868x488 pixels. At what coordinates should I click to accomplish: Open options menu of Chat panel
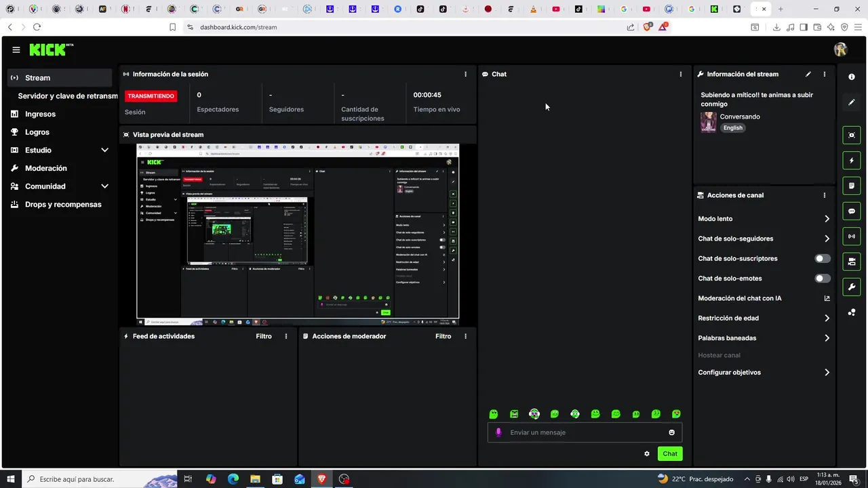[x=681, y=74]
